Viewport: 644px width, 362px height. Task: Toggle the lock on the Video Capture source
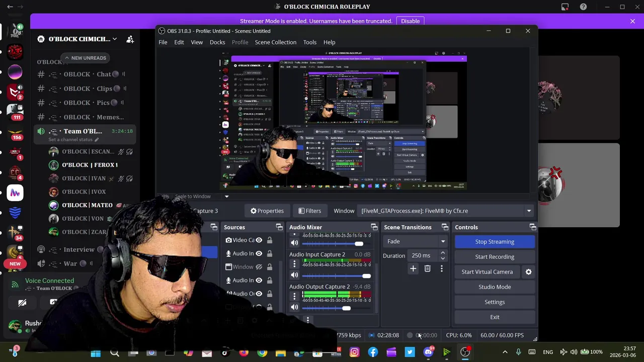pyautogui.click(x=270, y=240)
